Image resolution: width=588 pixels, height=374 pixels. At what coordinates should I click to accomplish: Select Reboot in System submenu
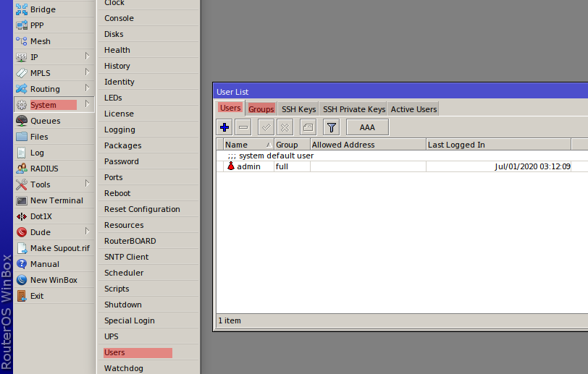pyautogui.click(x=148, y=193)
